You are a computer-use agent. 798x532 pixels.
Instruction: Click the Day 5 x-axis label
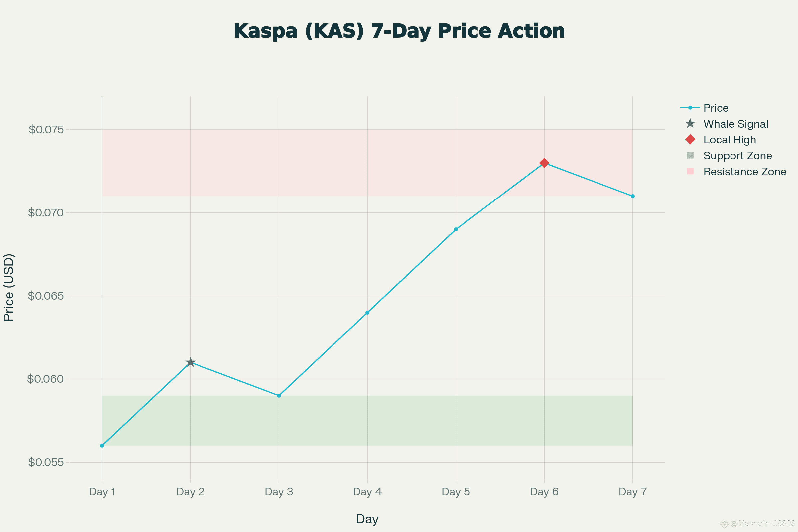pyautogui.click(x=456, y=492)
